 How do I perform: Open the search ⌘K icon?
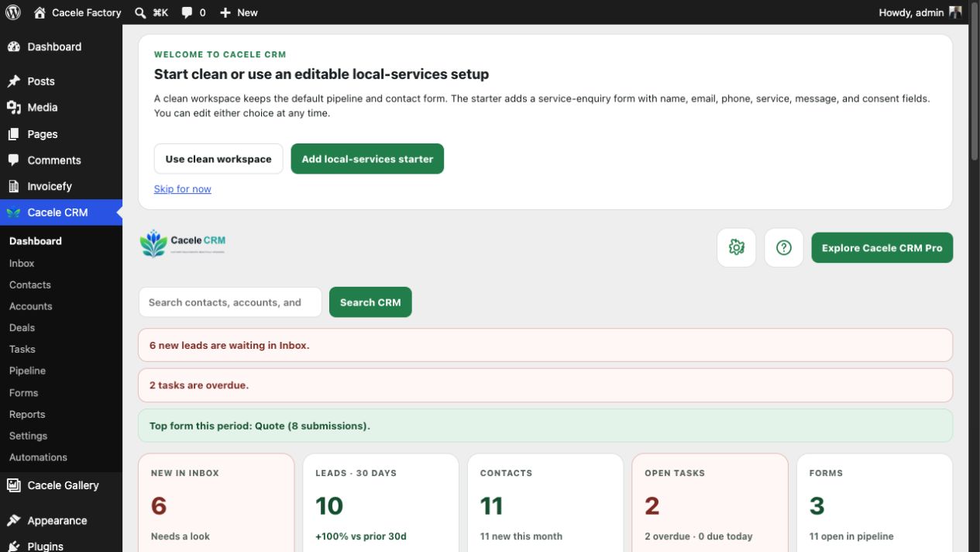pos(140,12)
